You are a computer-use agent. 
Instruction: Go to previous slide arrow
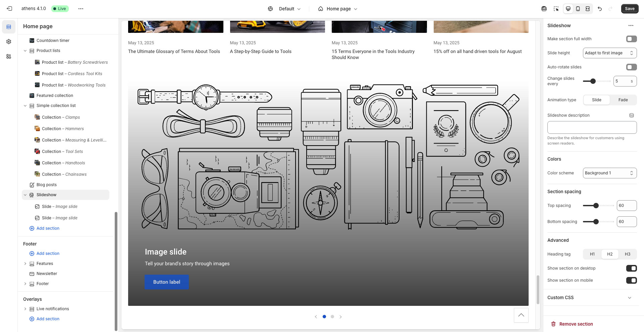click(316, 317)
